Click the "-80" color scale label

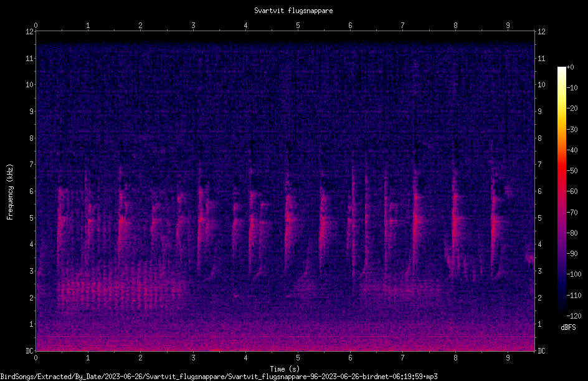pyautogui.click(x=572, y=233)
